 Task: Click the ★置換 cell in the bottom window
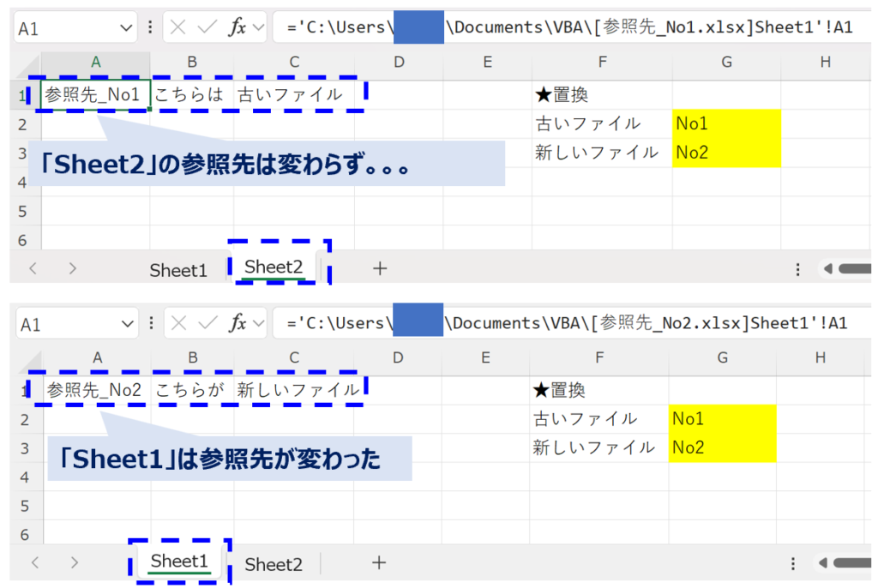click(599, 390)
